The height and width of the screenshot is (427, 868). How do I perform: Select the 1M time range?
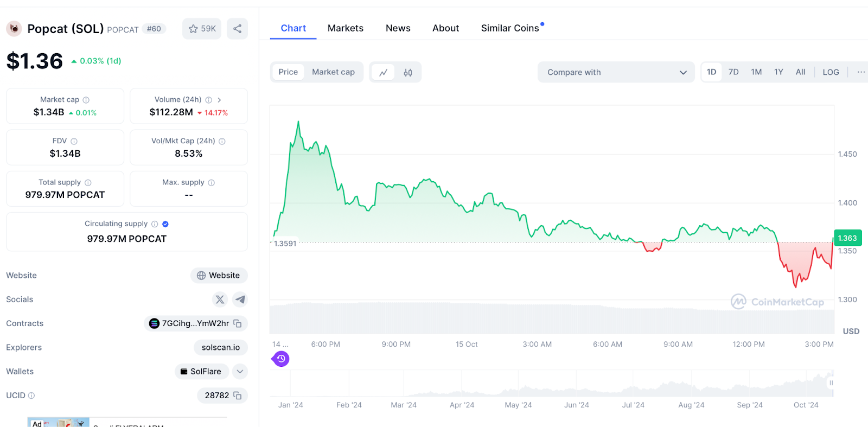pyautogui.click(x=756, y=72)
